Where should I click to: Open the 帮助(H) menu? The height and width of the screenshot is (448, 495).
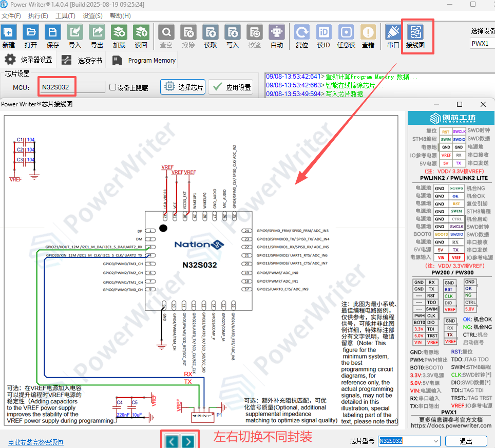[x=120, y=16]
